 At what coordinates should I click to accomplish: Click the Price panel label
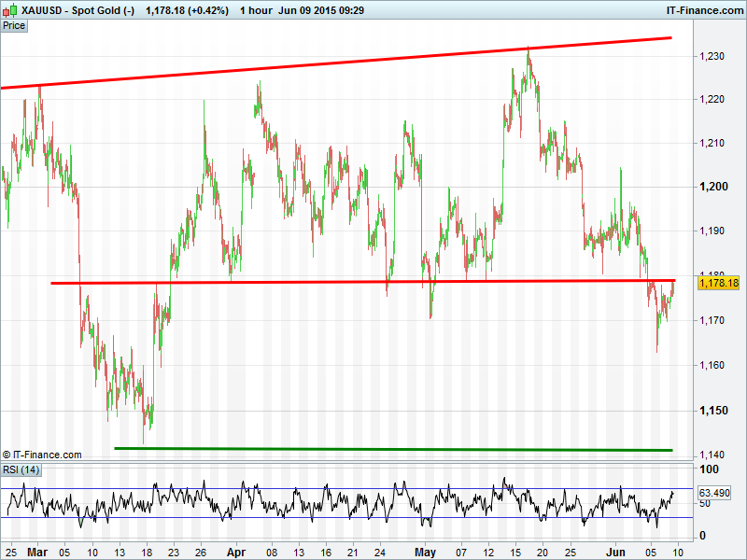[x=14, y=26]
